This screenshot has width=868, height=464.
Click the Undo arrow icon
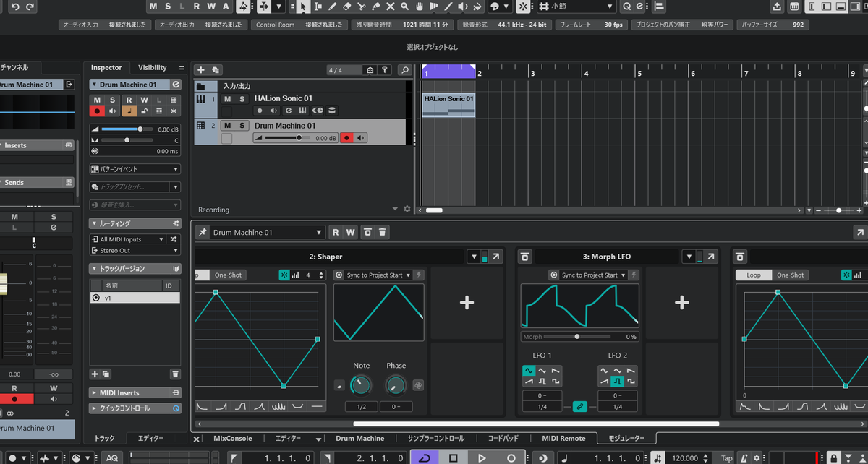click(14, 7)
